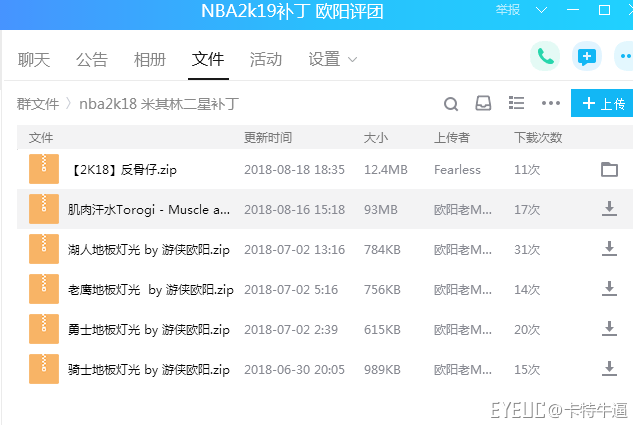Select the 文件 tab
The image size is (633, 425).
(x=208, y=59)
